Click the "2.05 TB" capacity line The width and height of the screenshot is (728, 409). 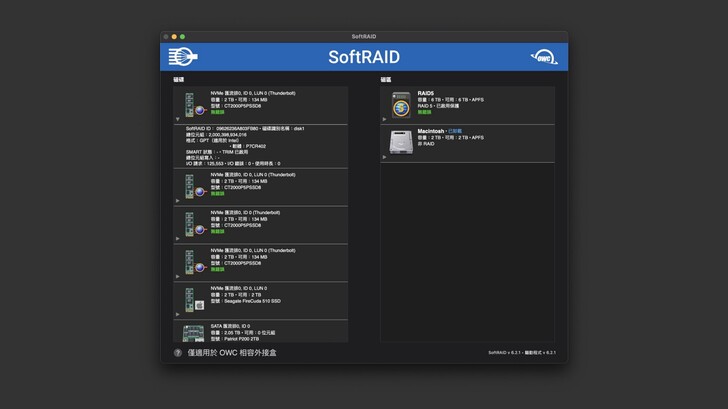243,332
